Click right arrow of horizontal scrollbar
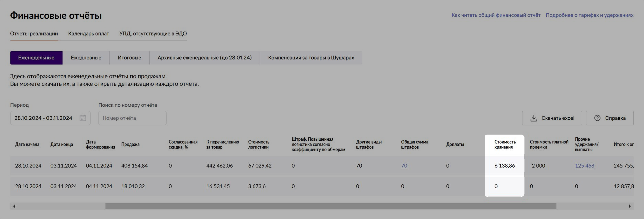This screenshot has width=644, height=219. pos(630,206)
